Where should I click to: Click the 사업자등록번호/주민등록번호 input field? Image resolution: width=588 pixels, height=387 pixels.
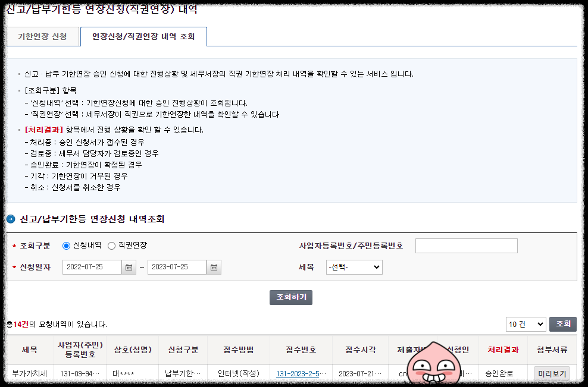466,246
